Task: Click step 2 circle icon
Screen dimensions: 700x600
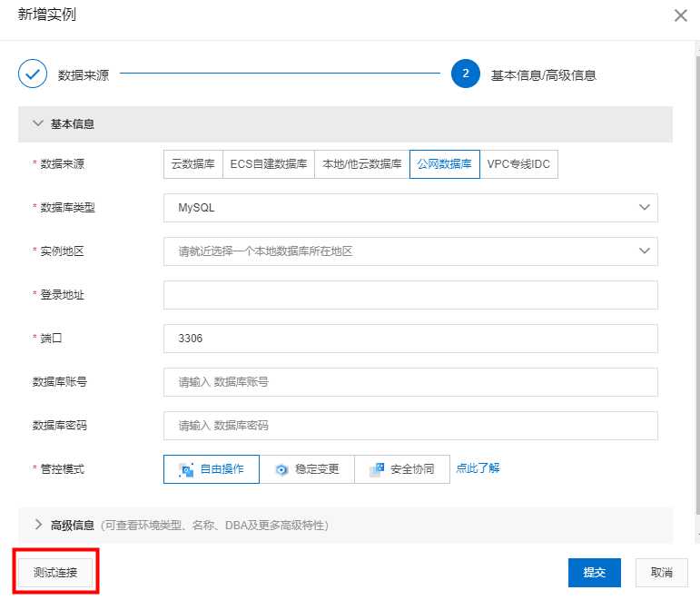Action: [465, 74]
